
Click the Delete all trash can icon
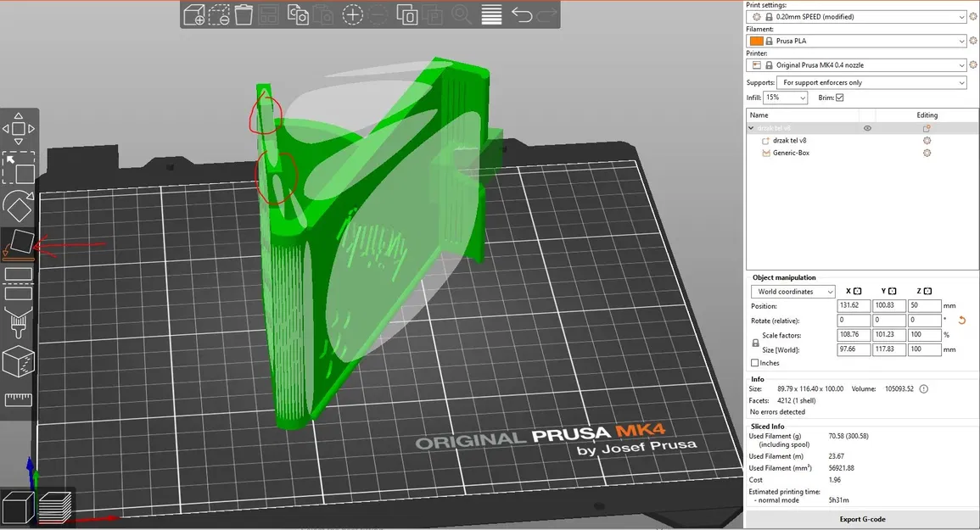[x=244, y=14]
